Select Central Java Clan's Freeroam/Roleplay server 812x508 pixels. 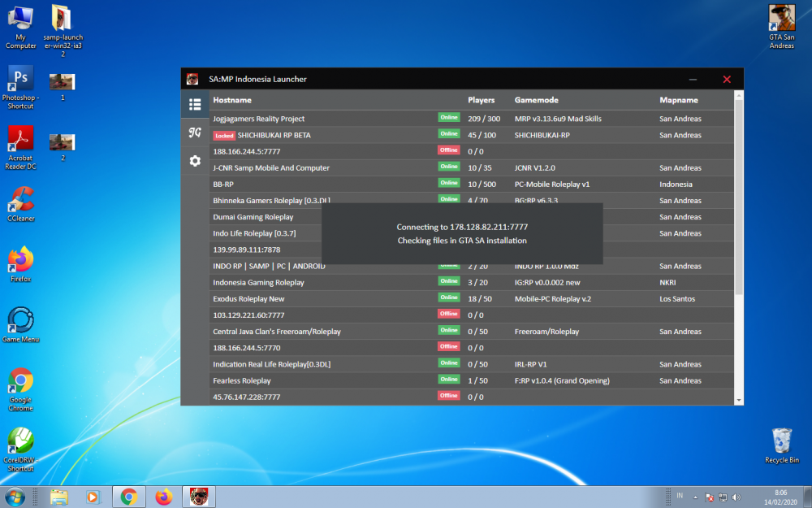[x=472, y=332]
